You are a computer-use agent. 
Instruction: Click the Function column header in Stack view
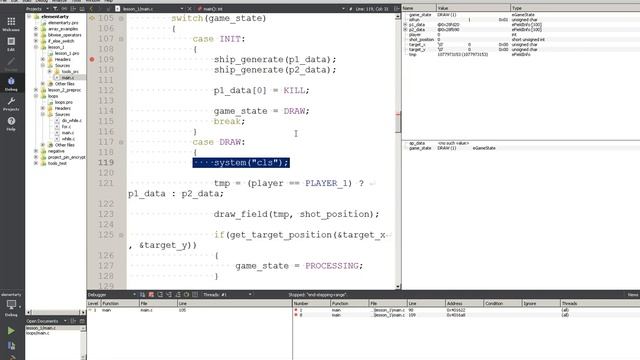click(x=120, y=303)
